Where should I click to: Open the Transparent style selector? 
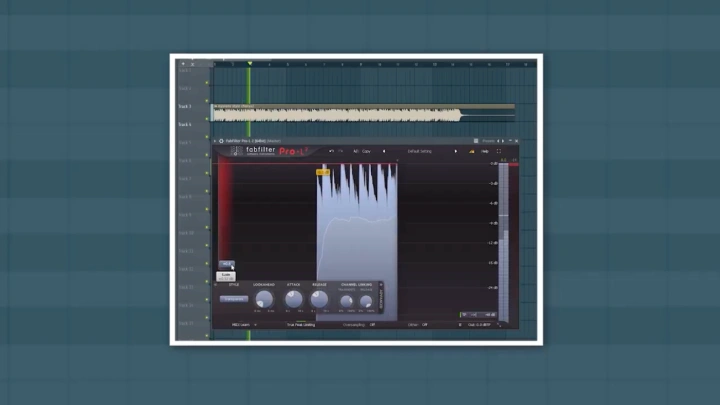coord(234,299)
